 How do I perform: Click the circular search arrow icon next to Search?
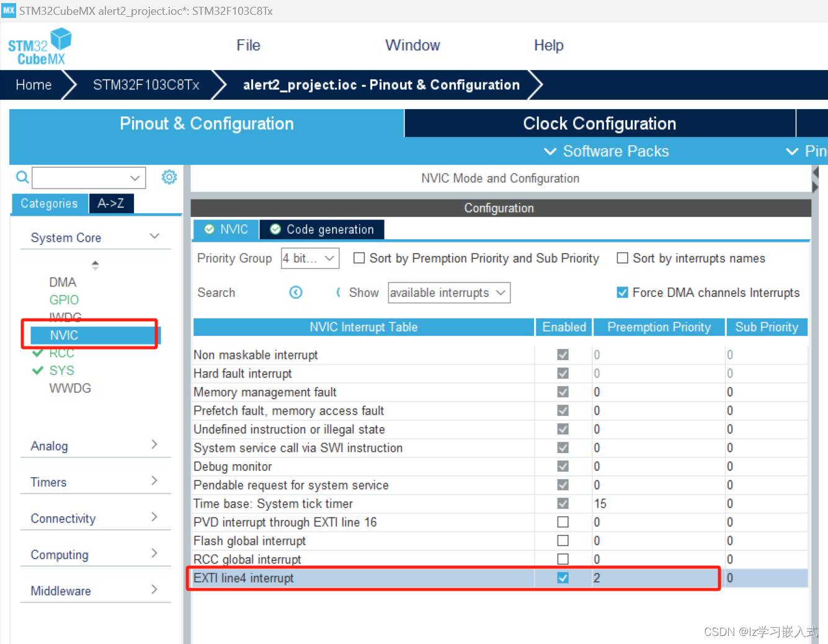(296, 293)
